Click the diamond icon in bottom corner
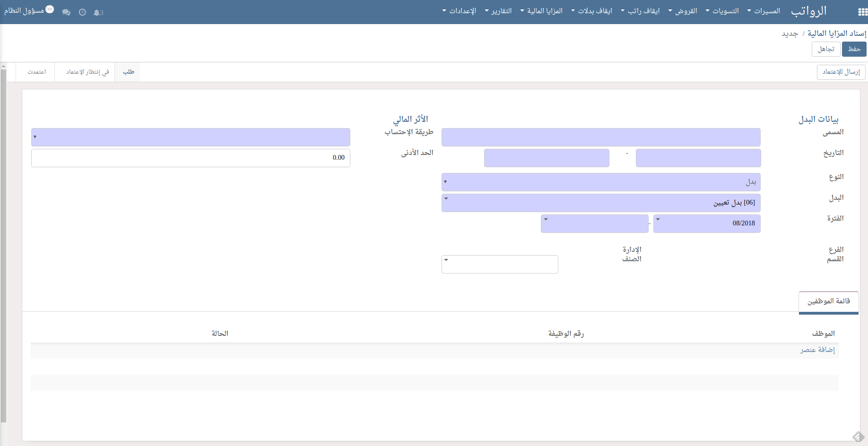The height and width of the screenshot is (446, 868). point(858,437)
